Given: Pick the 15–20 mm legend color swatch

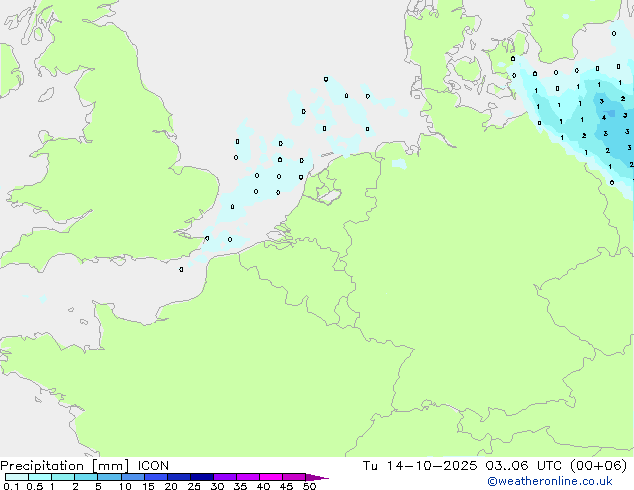Looking at the screenshot, I should coord(155,477).
